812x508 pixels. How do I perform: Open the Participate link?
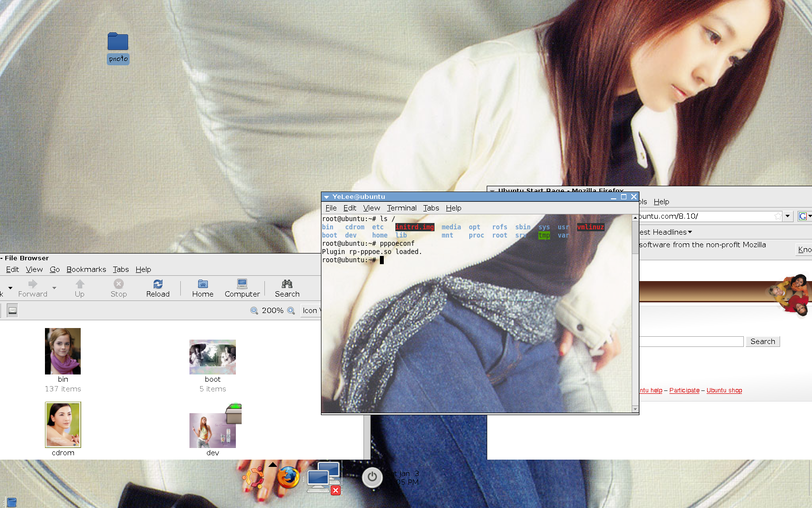(x=684, y=390)
